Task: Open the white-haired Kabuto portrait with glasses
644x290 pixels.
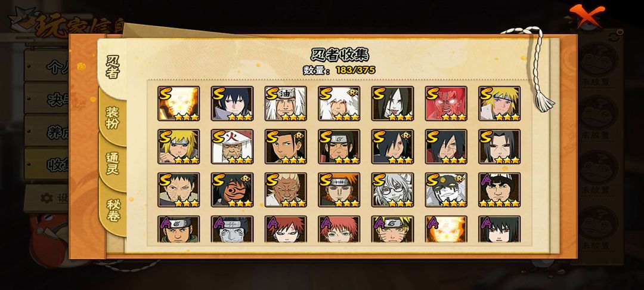Action: 392,190
